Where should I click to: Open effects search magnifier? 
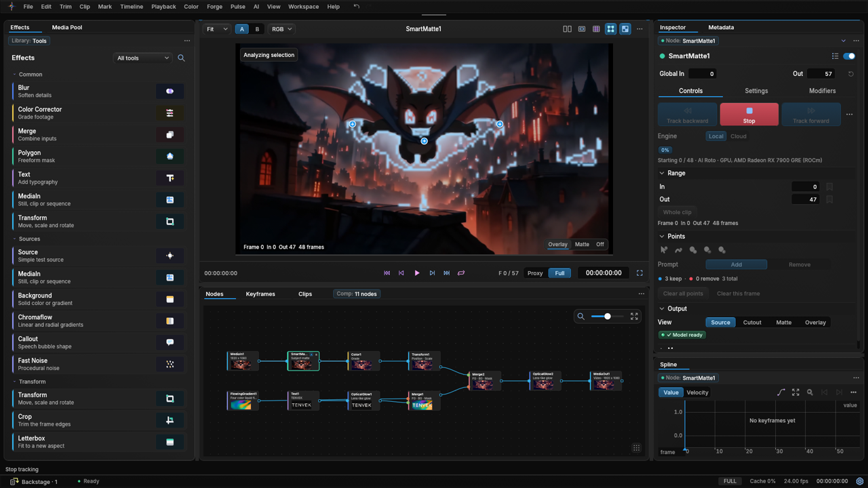pos(181,58)
